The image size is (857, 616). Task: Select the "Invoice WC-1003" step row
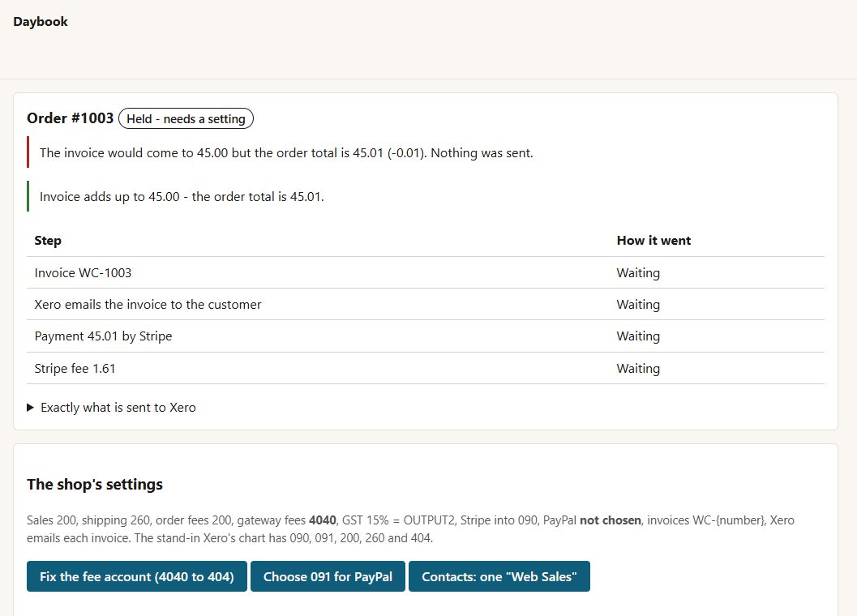pos(426,273)
